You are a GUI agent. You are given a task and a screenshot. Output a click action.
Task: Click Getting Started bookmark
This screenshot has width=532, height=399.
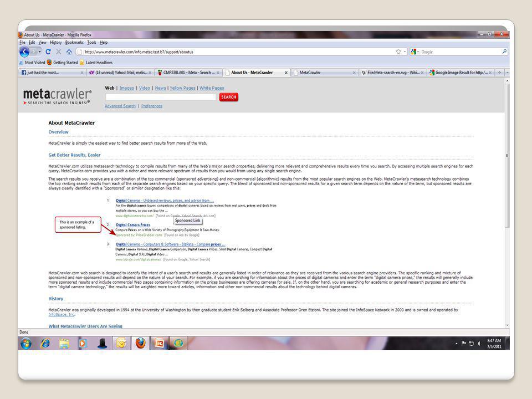[63, 63]
